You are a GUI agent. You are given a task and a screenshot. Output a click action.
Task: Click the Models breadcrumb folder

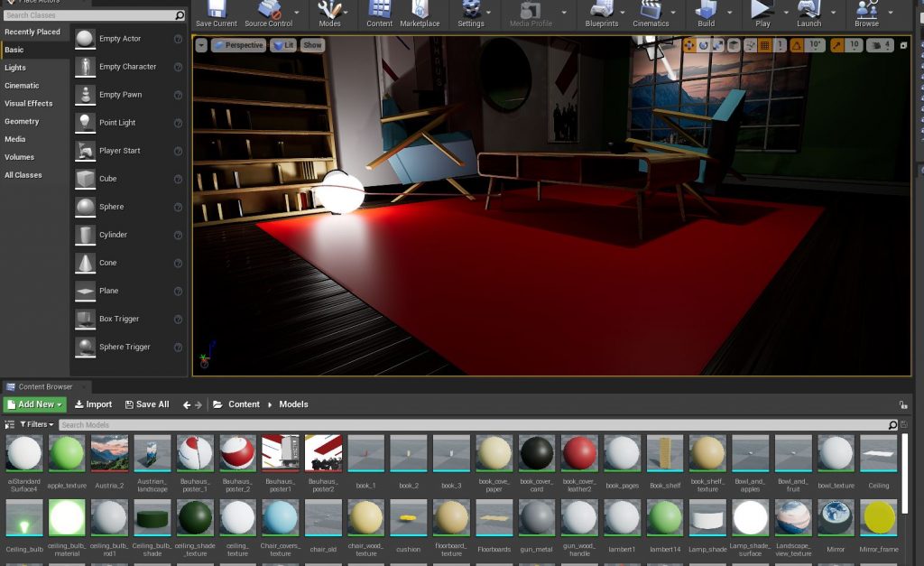293,404
